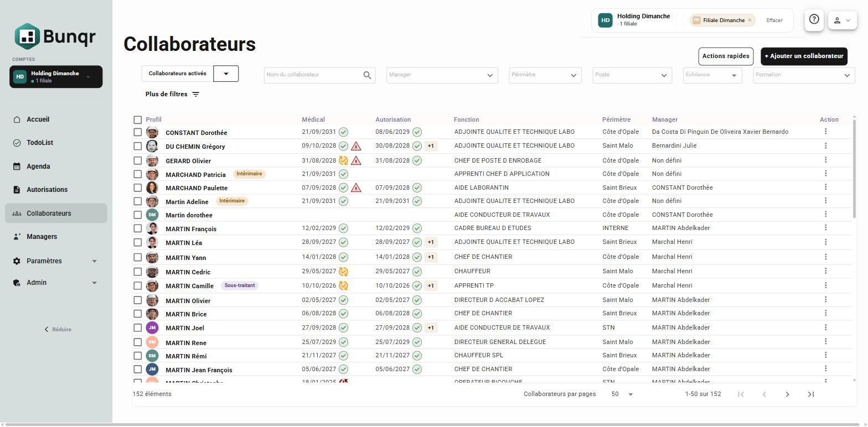Open the Collaborateurs activés dropdown arrow
This screenshot has height=427, width=868.
tap(226, 74)
